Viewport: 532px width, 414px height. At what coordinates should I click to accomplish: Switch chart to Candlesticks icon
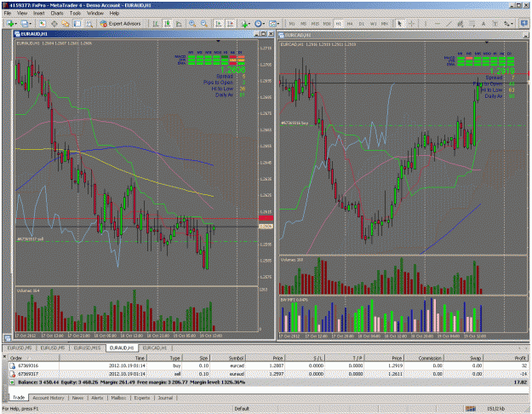coord(168,24)
